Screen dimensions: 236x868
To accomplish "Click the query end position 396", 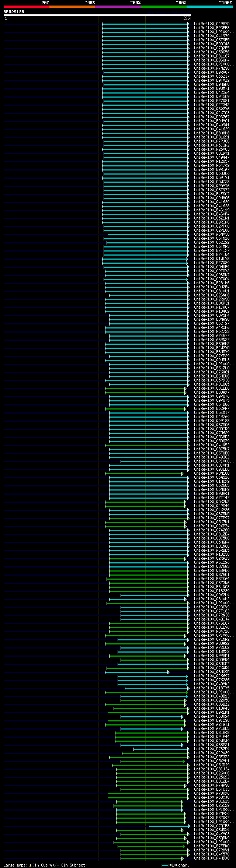I will point(186,18).
